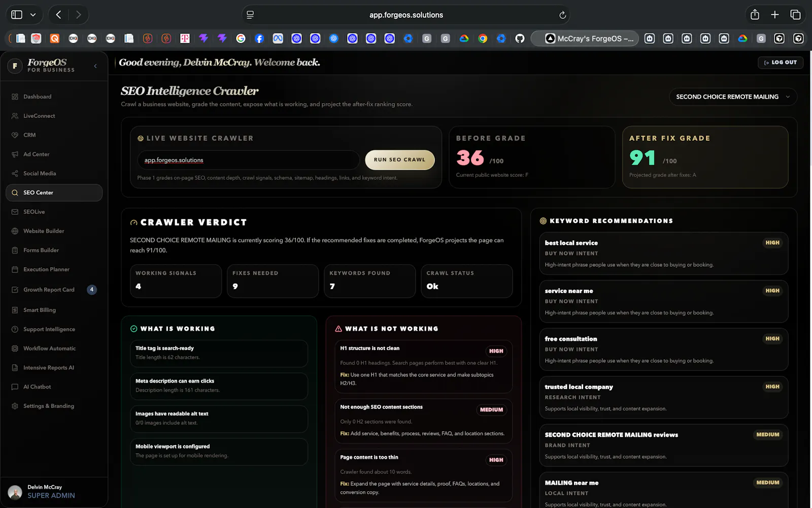
Task: Click 'Page content is too thin' issue
Action: point(423,475)
